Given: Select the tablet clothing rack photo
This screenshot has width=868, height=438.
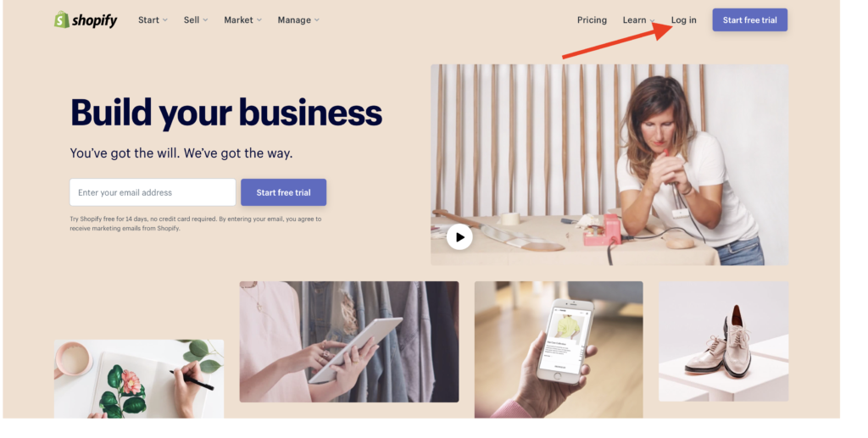Looking at the screenshot, I should click(348, 341).
